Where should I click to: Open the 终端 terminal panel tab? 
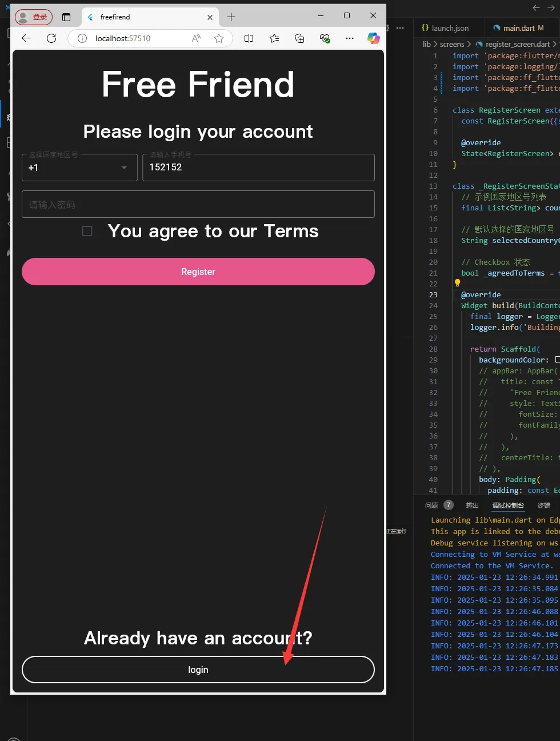tap(543, 505)
